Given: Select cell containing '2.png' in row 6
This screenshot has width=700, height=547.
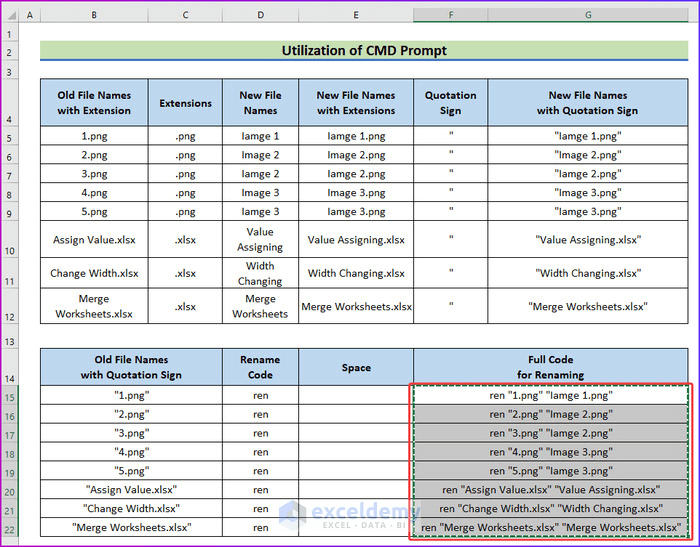Looking at the screenshot, I should 94,154.
